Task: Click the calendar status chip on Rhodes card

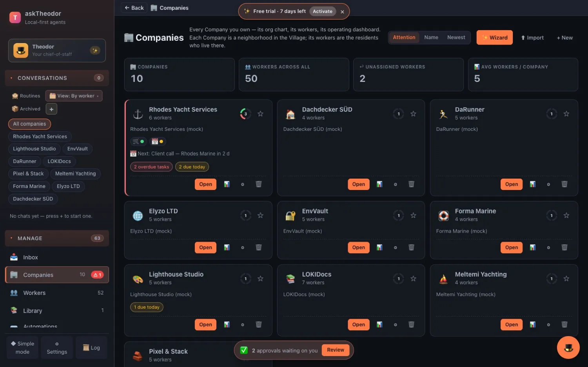Action: coord(157,141)
